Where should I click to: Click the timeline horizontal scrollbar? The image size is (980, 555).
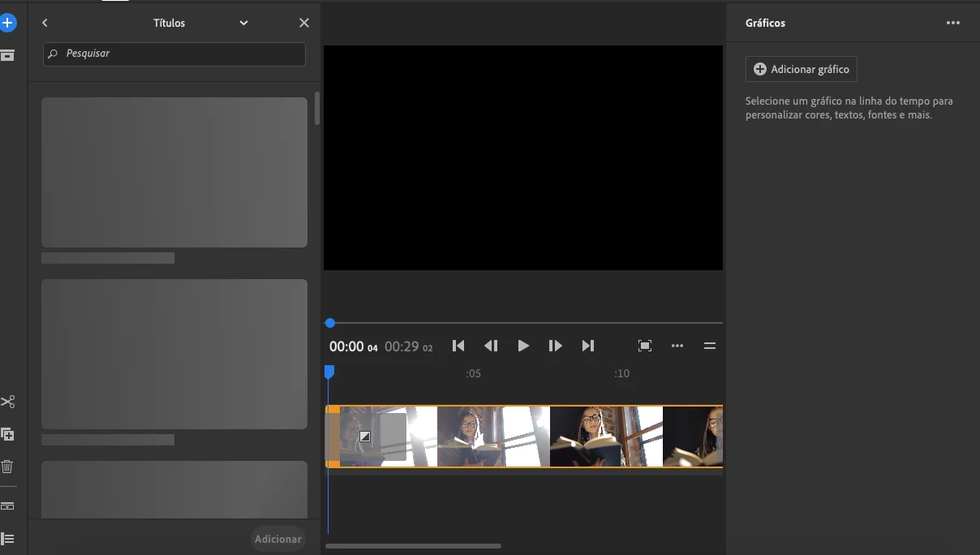pos(413,546)
